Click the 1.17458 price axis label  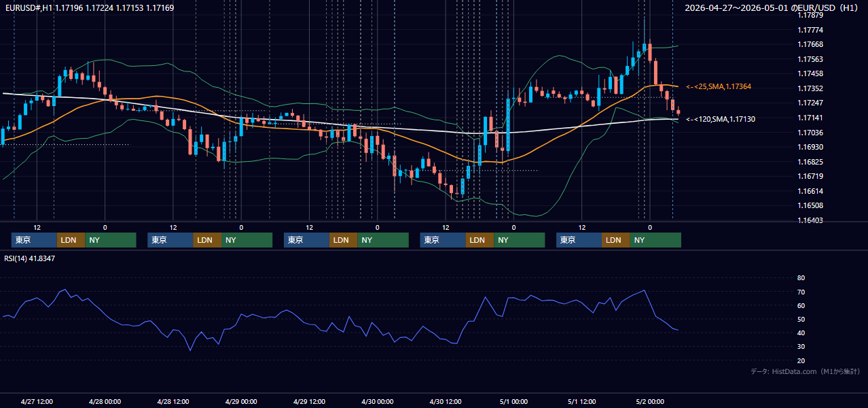pyautogui.click(x=810, y=73)
